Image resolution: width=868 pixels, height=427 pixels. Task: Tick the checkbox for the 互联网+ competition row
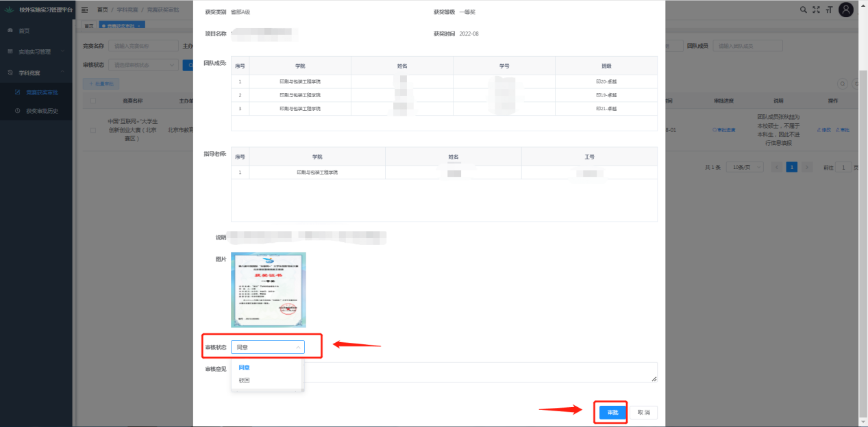92,129
